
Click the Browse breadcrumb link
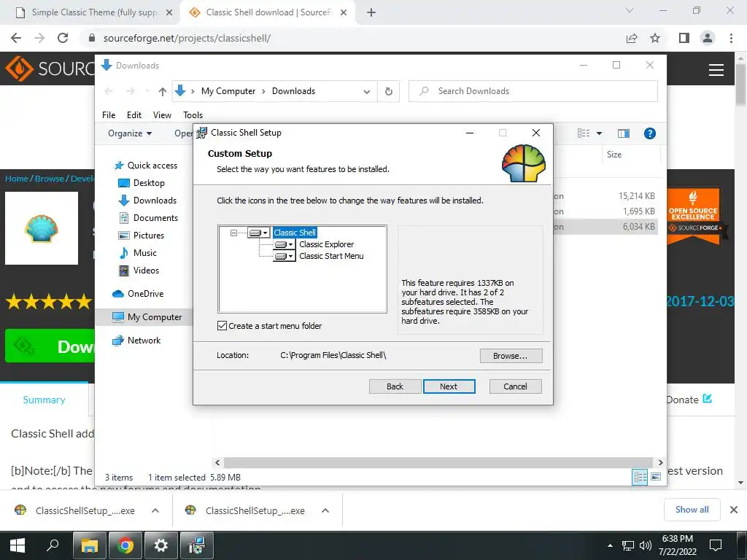(50, 179)
